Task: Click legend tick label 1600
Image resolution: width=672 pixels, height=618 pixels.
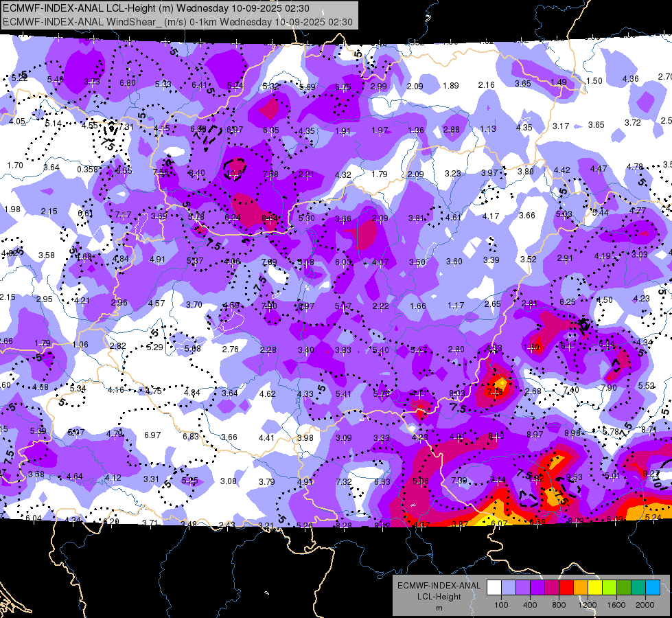Action: click(616, 605)
